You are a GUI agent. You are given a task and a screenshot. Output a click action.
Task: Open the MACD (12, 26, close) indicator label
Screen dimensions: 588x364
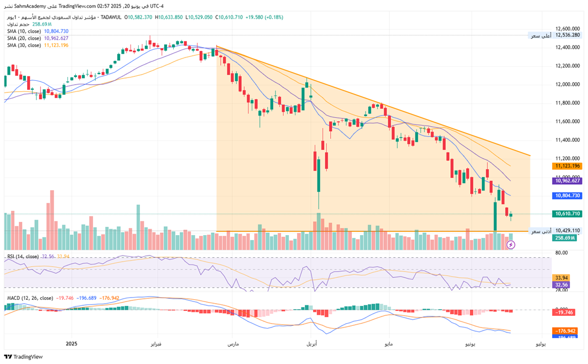[30, 298]
